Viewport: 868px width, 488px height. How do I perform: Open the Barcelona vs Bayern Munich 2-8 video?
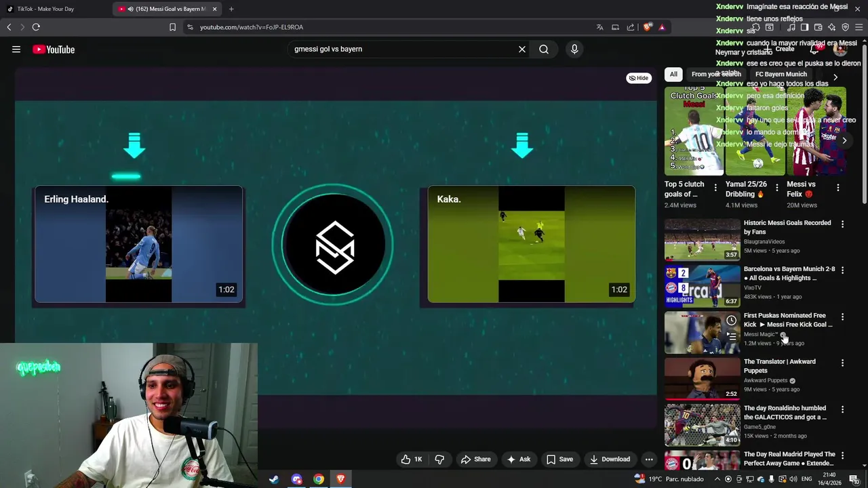[x=702, y=285]
